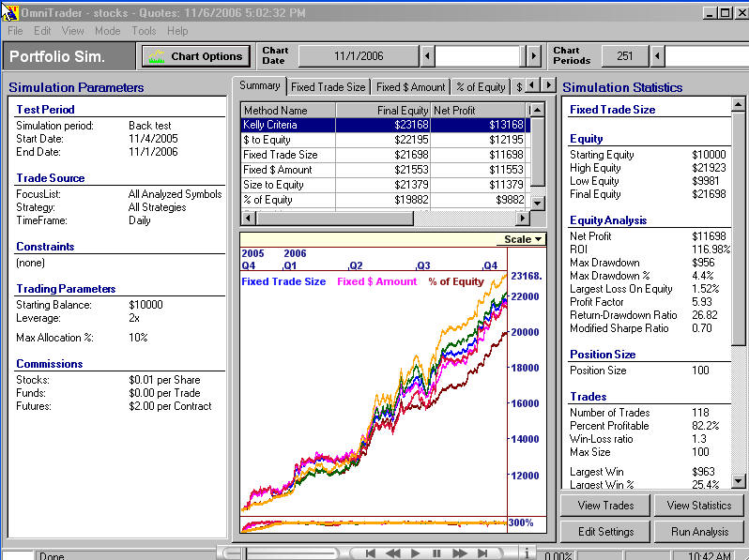Click the Max Allocation % value 10%
The width and height of the screenshot is (749, 560).
pos(138,338)
